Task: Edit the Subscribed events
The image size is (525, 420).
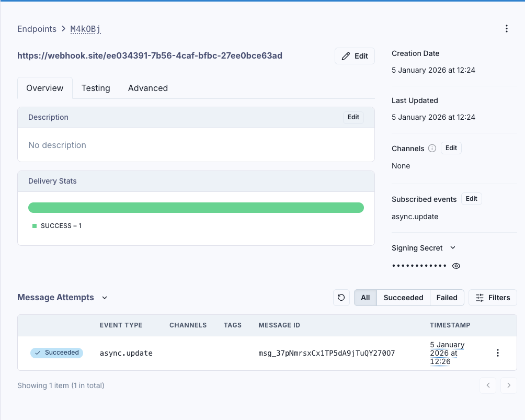Action: pyautogui.click(x=471, y=198)
